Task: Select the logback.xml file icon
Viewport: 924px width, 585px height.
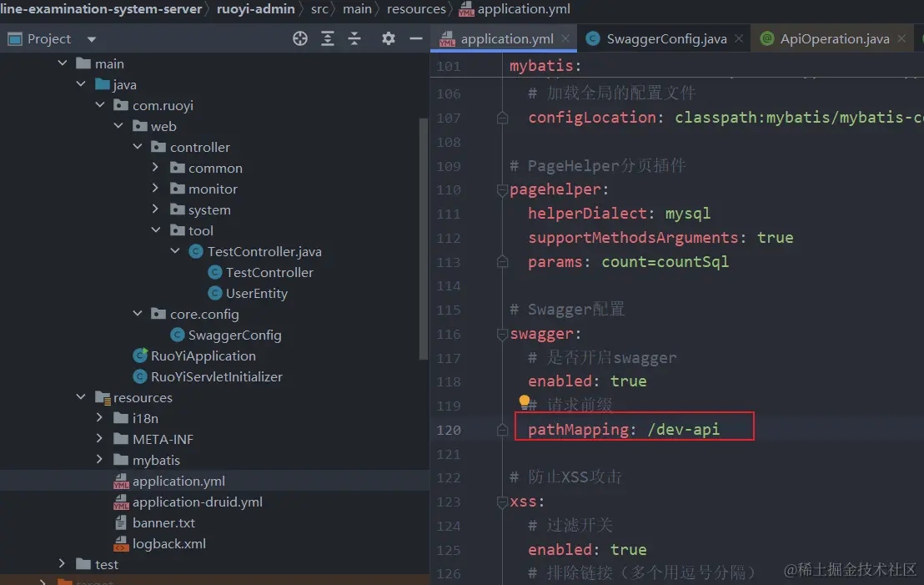Action: pos(121,544)
